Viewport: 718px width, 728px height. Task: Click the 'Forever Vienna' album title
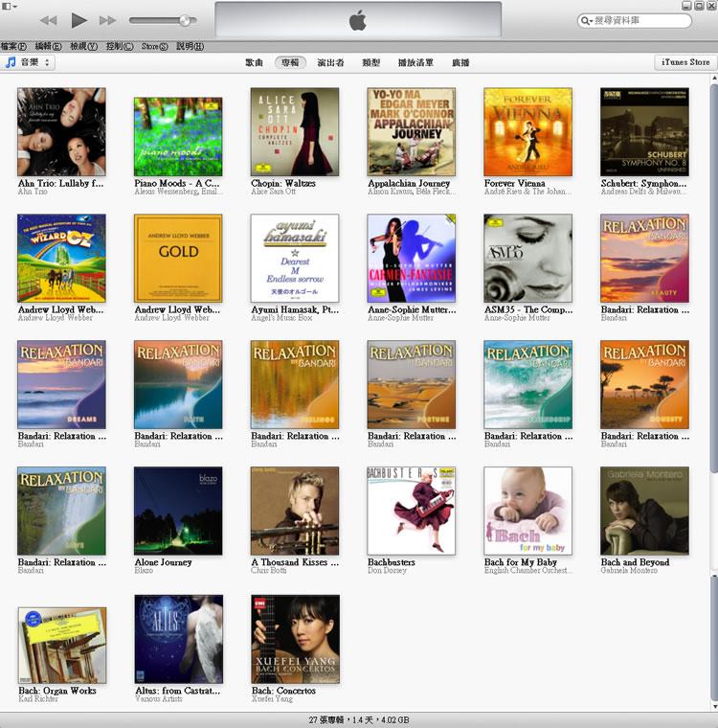point(515,183)
